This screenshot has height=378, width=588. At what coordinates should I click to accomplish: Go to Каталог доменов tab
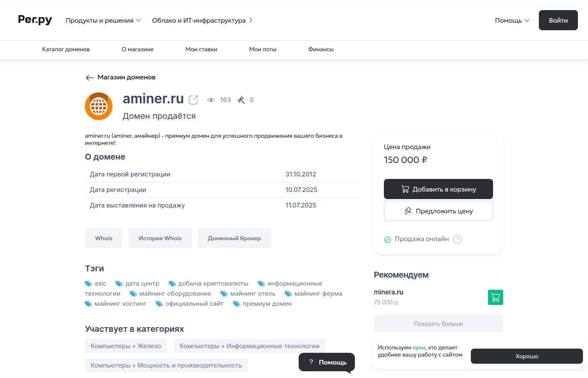(66, 49)
